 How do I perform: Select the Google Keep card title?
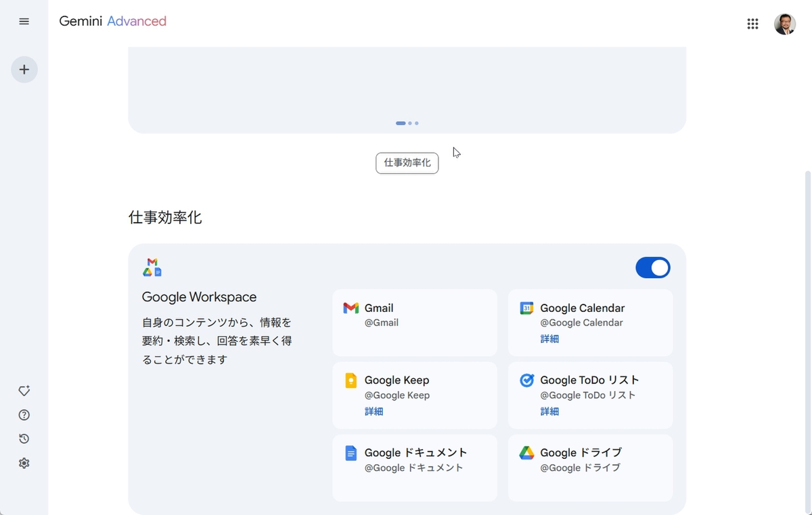coord(397,380)
